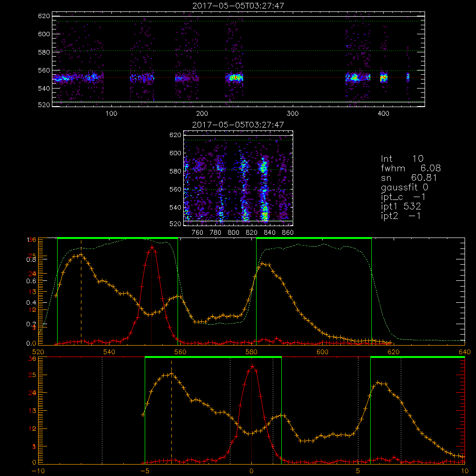Click the 600 y-axis label of middle image
Image resolution: width=476 pixels, height=476 pixels.
tap(175, 153)
